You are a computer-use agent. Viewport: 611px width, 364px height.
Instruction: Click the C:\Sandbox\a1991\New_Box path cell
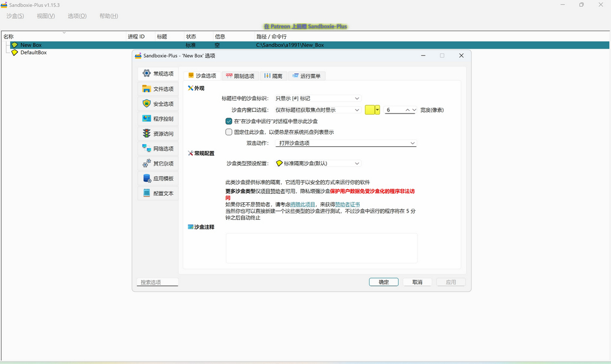point(290,45)
